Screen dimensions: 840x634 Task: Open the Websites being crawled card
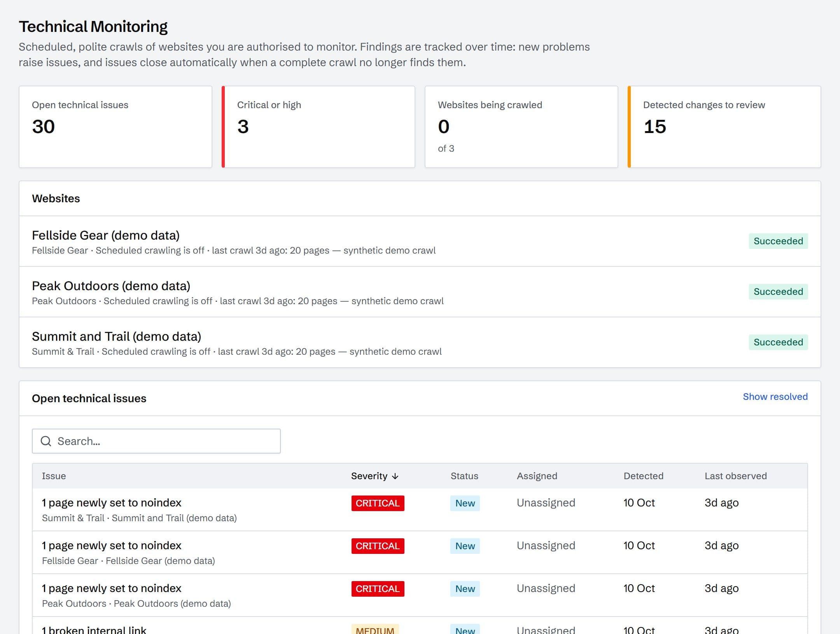click(521, 127)
